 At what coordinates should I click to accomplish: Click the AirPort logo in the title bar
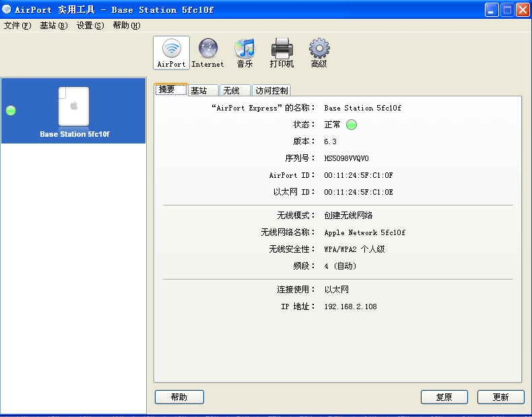point(7,9)
